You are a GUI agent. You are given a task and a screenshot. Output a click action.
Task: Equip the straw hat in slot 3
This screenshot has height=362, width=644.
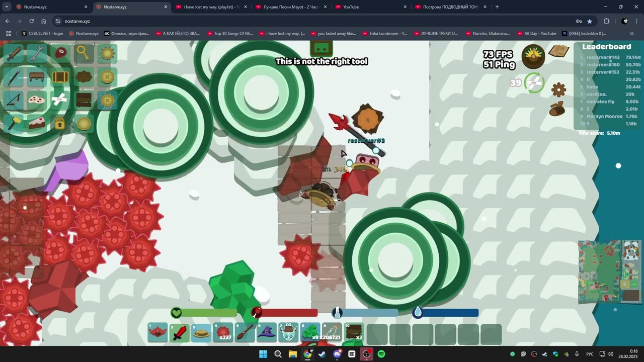tap(201, 333)
